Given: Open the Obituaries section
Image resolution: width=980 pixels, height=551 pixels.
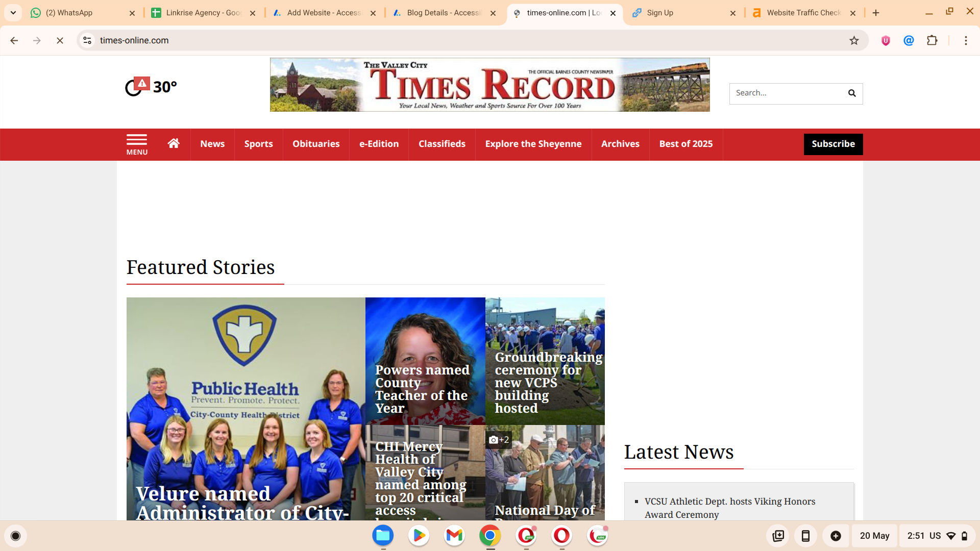Looking at the screenshot, I should (x=316, y=144).
